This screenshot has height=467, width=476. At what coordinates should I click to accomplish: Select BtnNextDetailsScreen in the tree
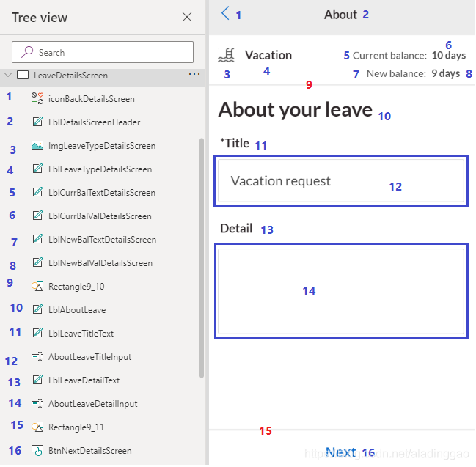pos(90,451)
